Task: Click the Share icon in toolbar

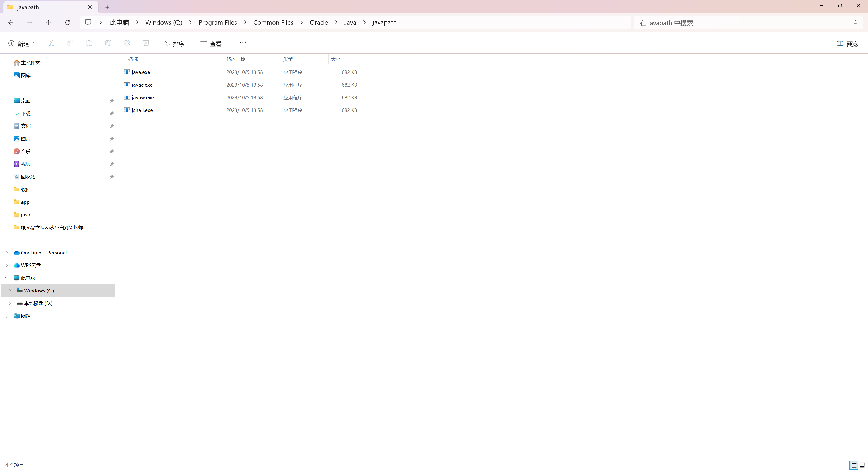Action: (127, 43)
